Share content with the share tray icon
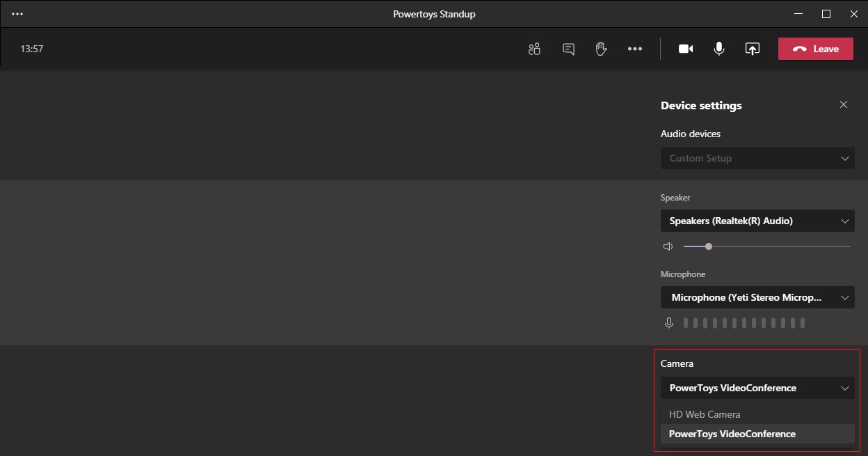Viewport: 868px width, 456px height. tap(753, 49)
